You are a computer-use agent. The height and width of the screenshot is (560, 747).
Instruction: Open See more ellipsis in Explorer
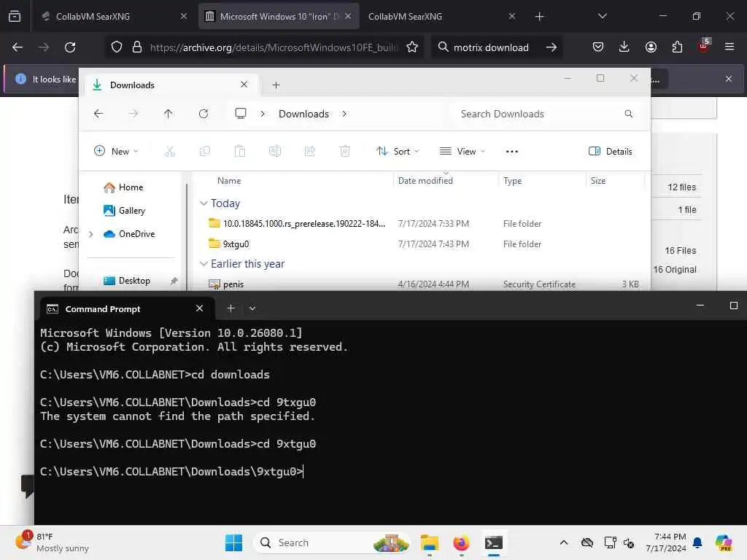pyautogui.click(x=511, y=152)
